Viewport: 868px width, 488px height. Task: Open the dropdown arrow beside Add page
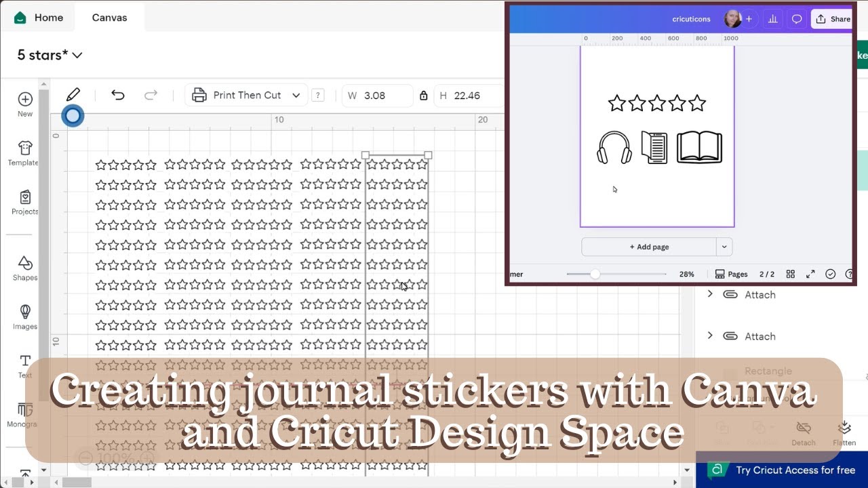[724, 247]
